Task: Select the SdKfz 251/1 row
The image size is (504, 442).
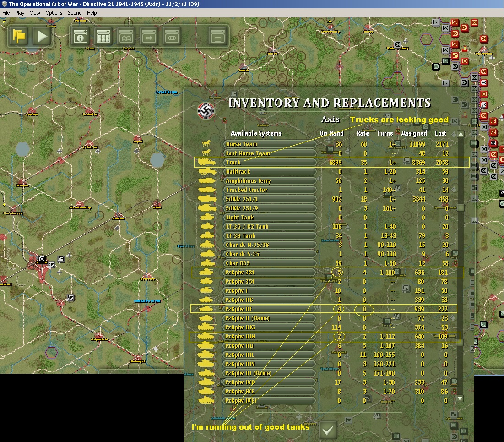Action: [269, 199]
